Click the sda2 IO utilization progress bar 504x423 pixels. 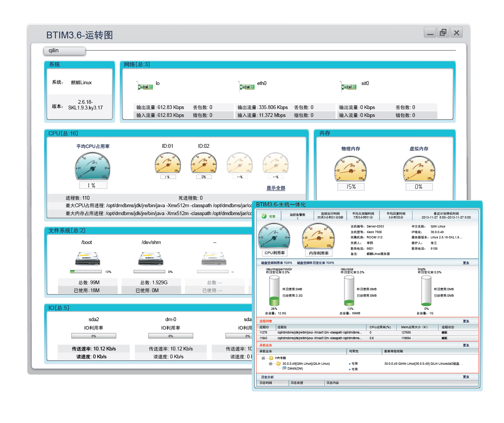coord(94,336)
